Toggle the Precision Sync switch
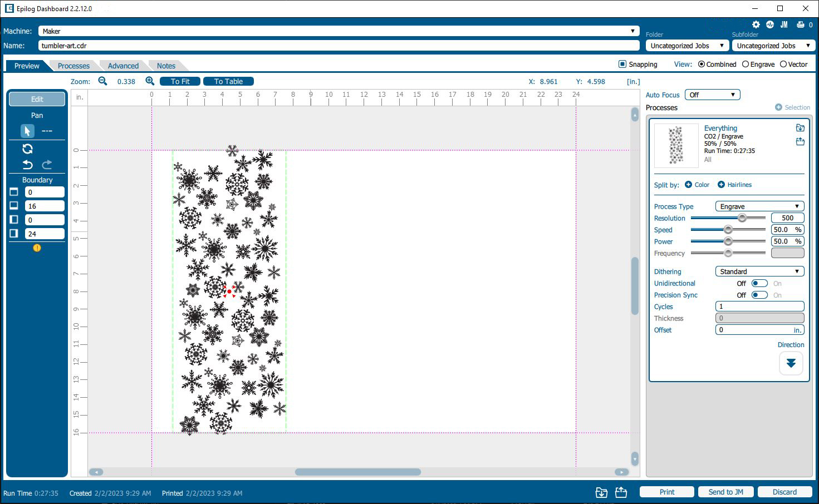The image size is (819, 504). [759, 295]
